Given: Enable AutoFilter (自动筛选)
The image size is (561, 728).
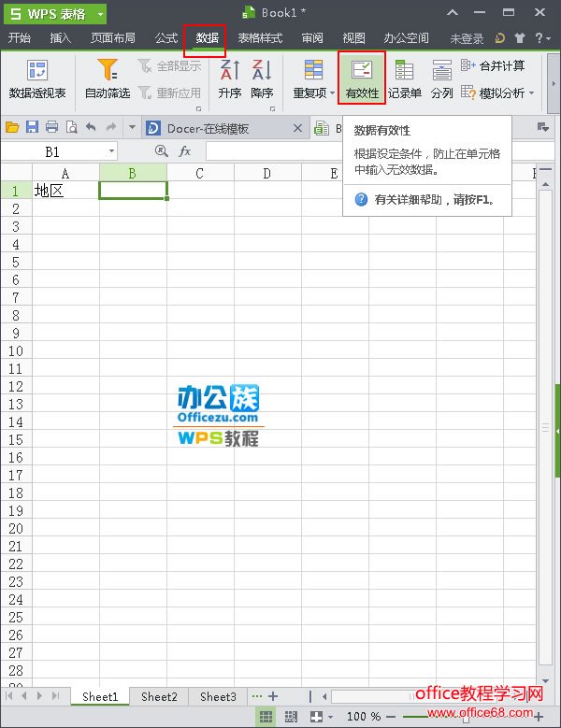Looking at the screenshot, I should click(x=108, y=79).
